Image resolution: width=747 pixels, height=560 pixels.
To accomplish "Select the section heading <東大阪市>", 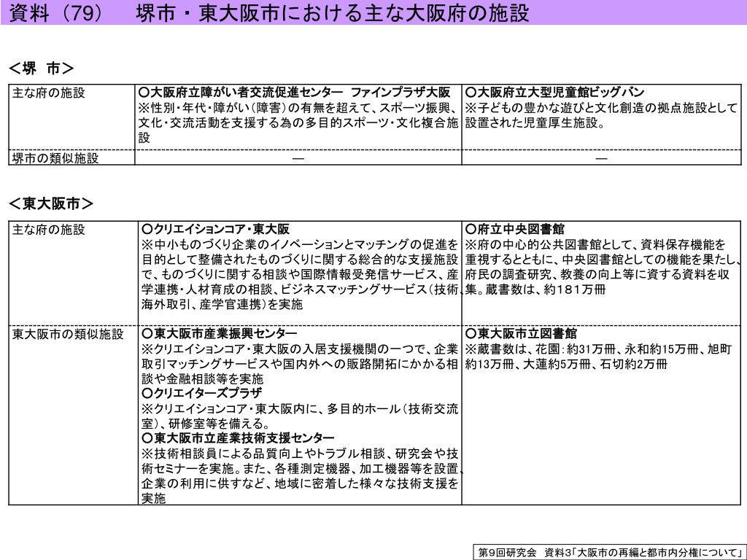I will 51,204.
